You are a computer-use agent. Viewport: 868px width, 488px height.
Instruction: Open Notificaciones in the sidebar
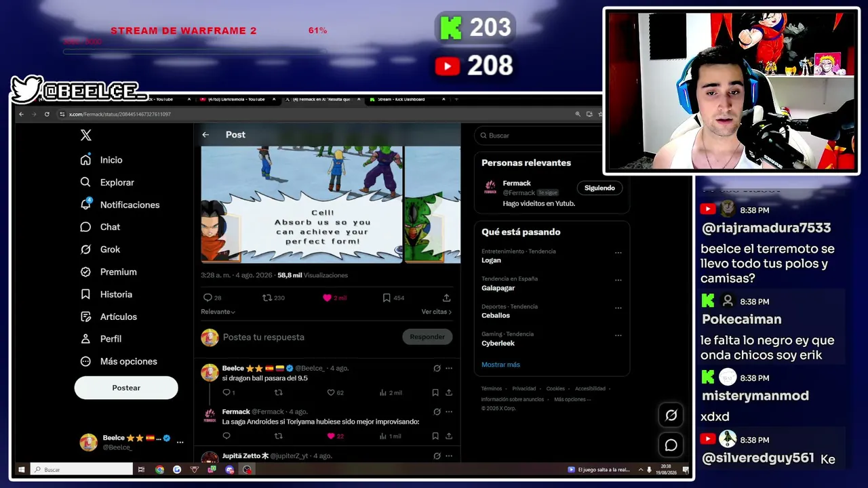coord(120,205)
